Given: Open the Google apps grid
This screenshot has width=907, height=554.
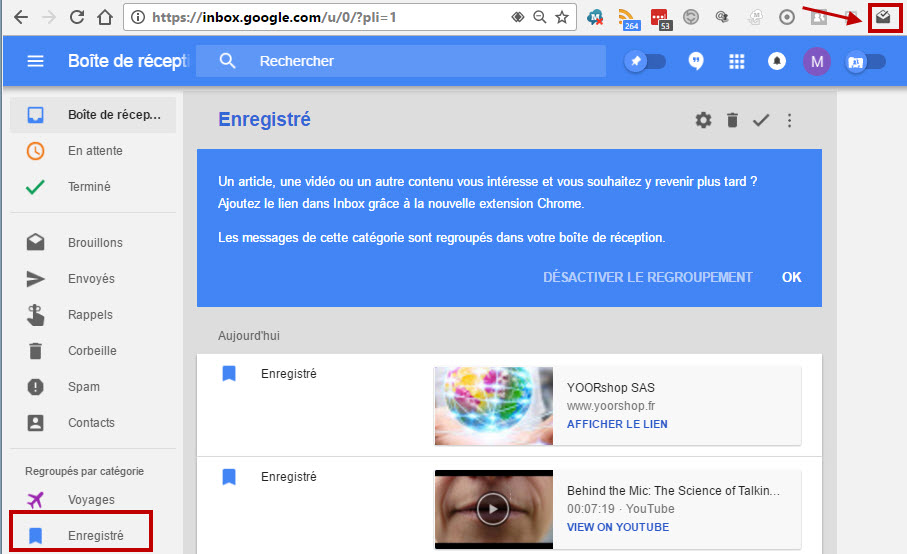Looking at the screenshot, I should coord(736,61).
